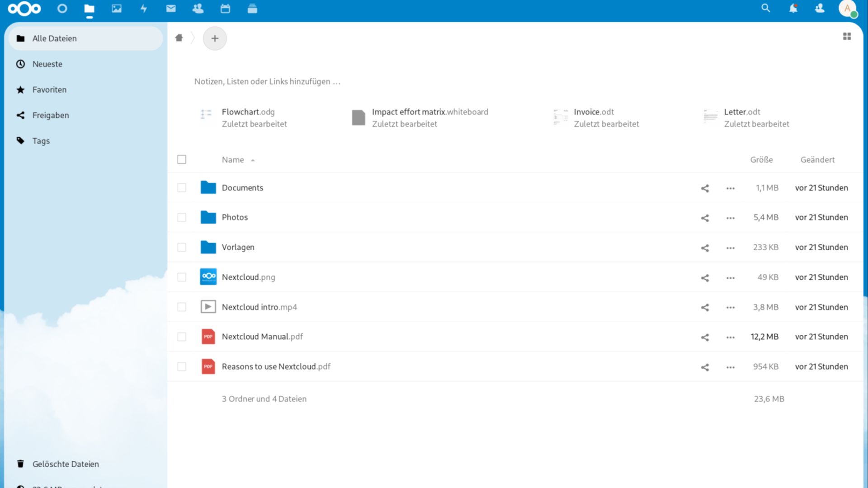This screenshot has height=488, width=868.
Task: Open the actions menu for Photos
Action: point(730,217)
